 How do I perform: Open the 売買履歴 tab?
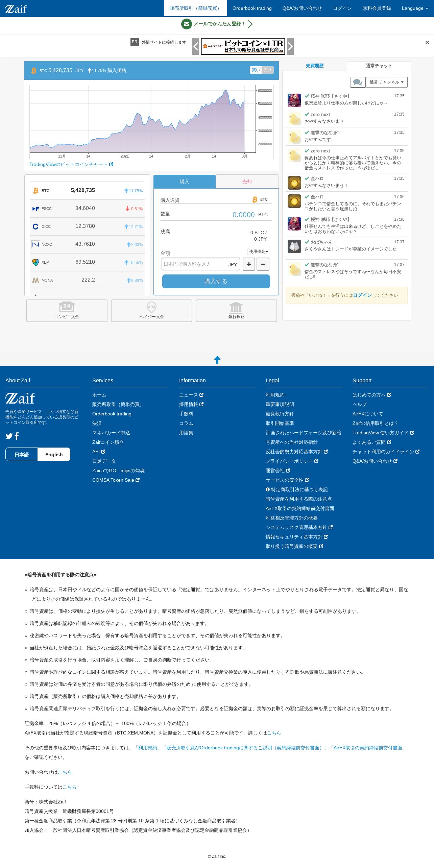[x=315, y=66]
